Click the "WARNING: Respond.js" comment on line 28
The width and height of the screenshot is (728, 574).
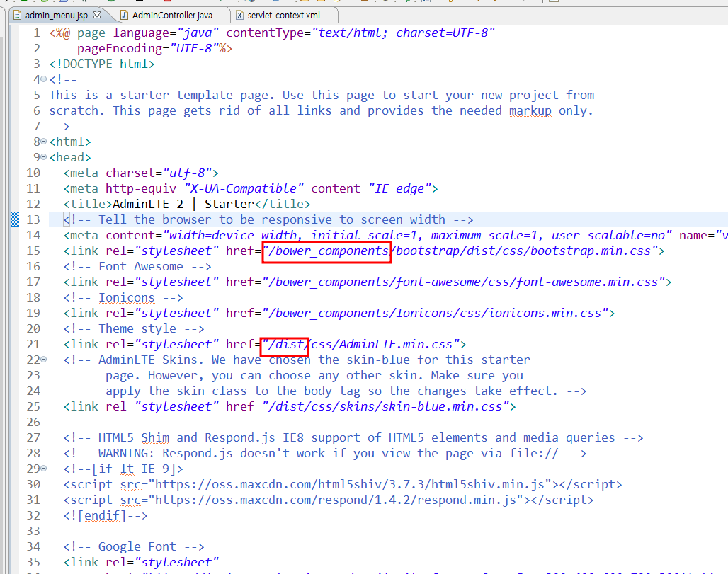pyautogui.click(x=325, y=454)
